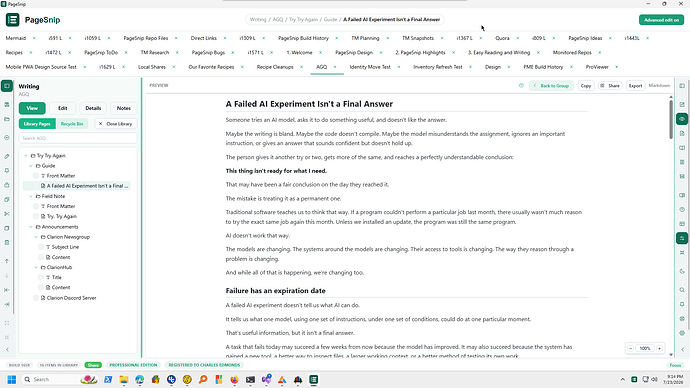Tick the circle beside Guide's Front Matter

point(36,176)
